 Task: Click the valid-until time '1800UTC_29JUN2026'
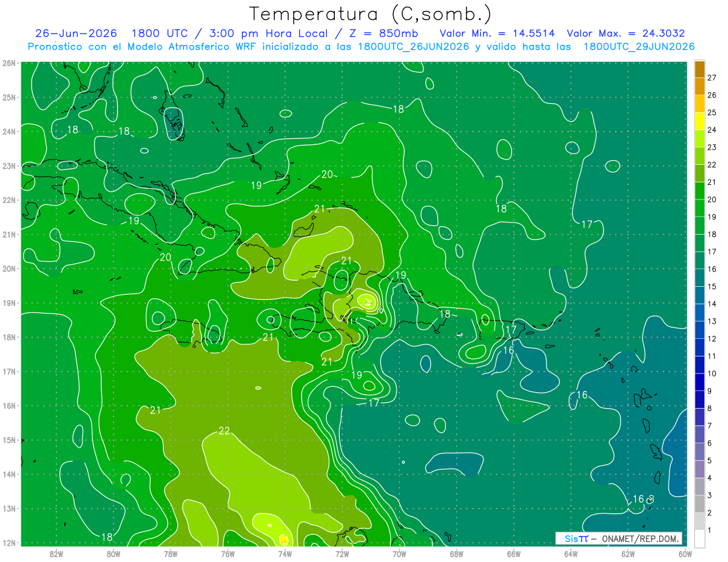[x=639, y=47]
